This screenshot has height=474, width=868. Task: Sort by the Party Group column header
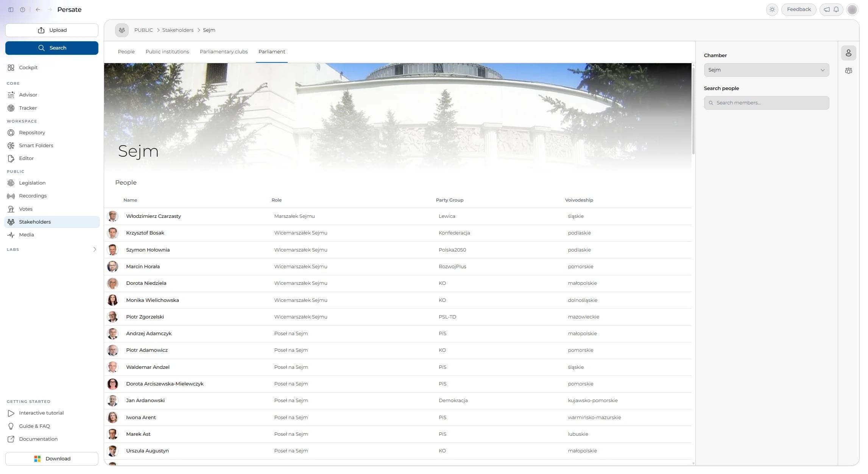click(x=449, y=200)
